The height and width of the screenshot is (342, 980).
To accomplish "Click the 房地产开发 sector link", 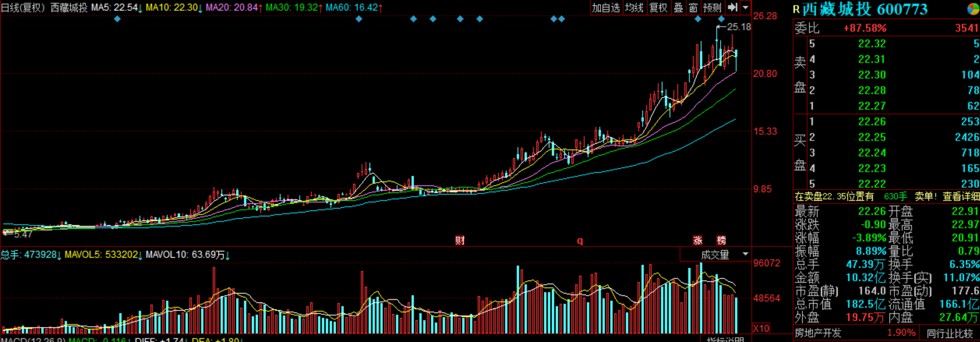I will (x=818, y=333).
